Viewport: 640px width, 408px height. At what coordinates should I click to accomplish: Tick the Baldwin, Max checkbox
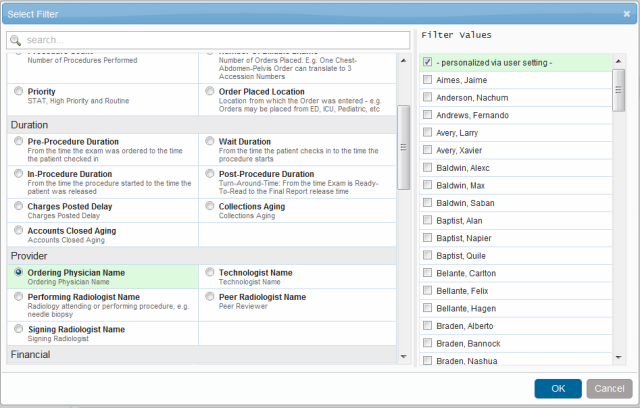pos(428,186)
